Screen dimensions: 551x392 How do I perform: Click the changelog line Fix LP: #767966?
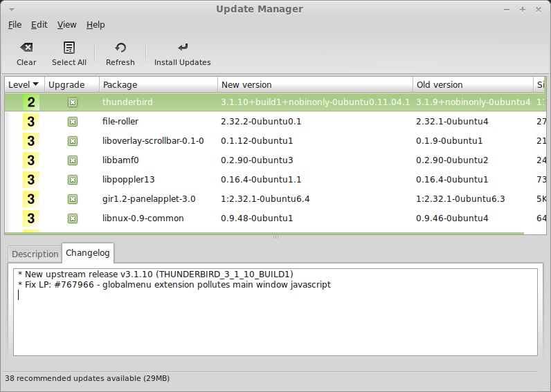[x=174, y=284]
